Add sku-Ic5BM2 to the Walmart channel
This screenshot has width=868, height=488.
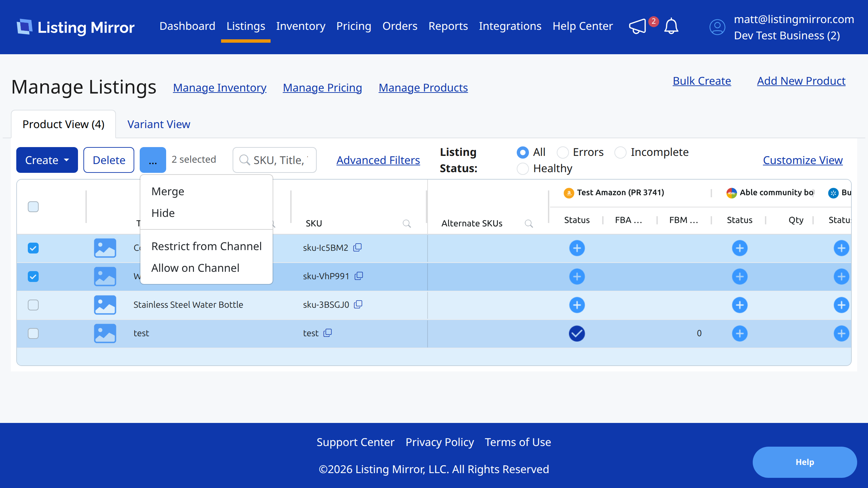[x=841, y=248]
